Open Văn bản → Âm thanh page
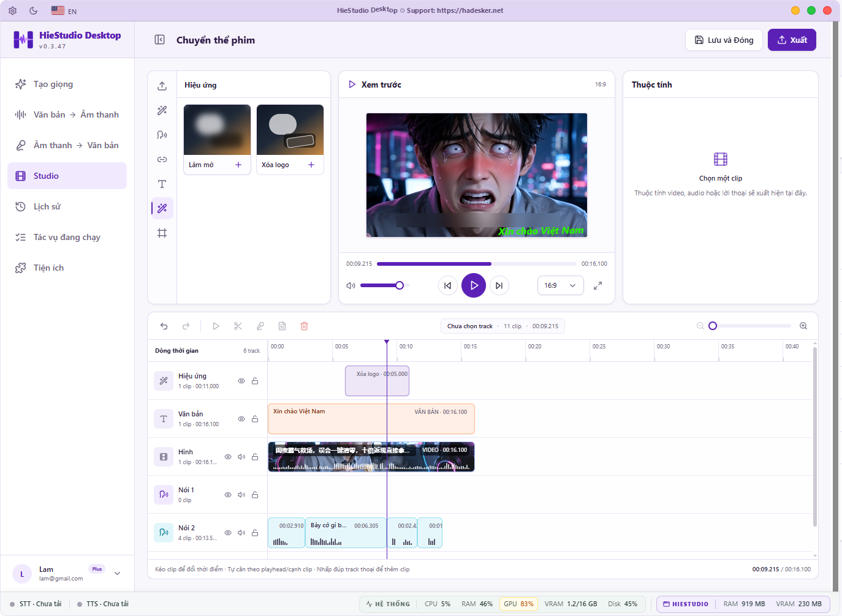The width and height of the screenshot is (842, 616). point(67,115)
